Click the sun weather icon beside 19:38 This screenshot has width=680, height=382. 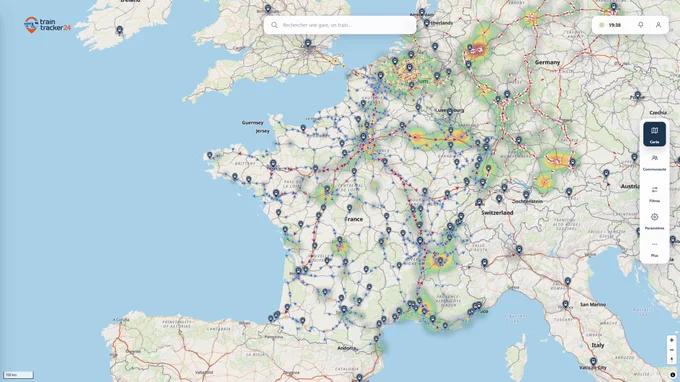pyautogui.click(x=602, y=25)
